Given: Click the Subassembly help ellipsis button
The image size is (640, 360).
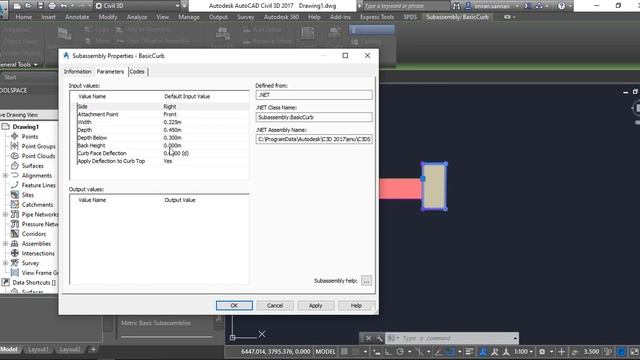Looking at the screenshot, I should click(366, 281).
